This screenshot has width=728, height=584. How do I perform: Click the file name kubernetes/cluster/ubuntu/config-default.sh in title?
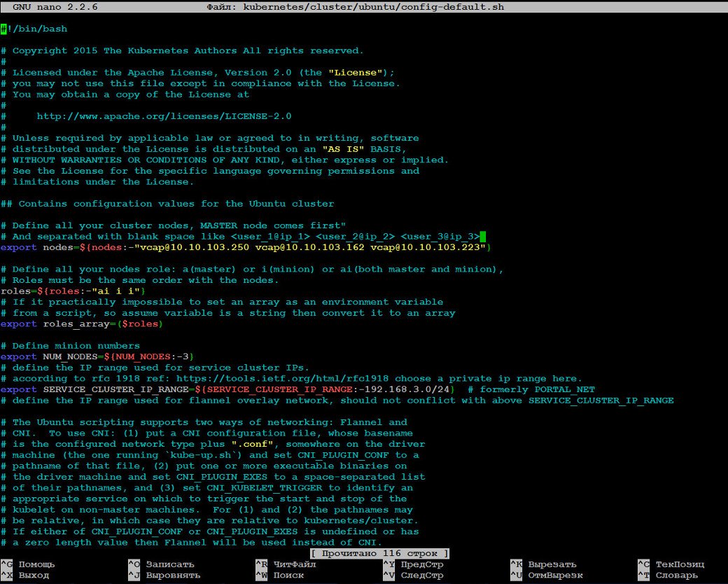373,7
